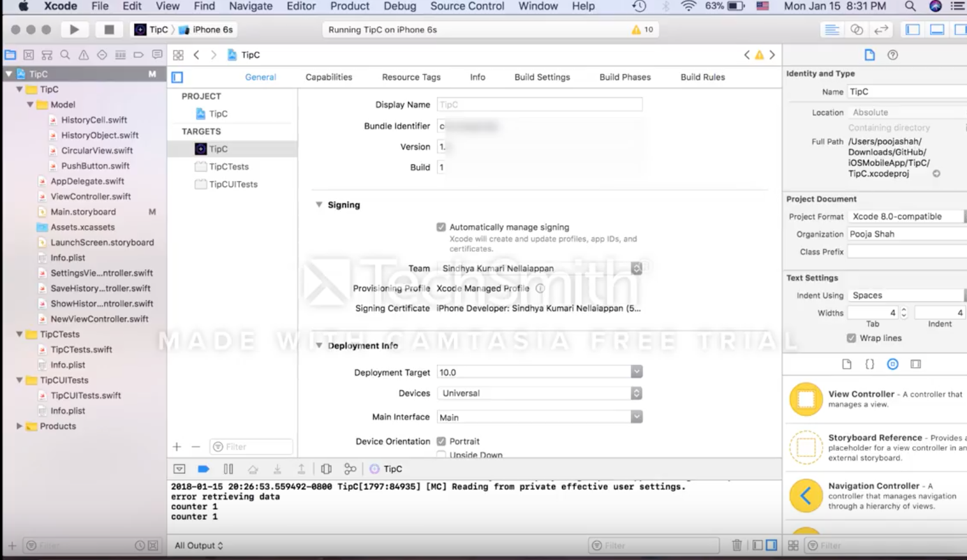This screenshot has height=560, width=967.
Task: Show the Media library icon
Action: click(x=915, y=364)
